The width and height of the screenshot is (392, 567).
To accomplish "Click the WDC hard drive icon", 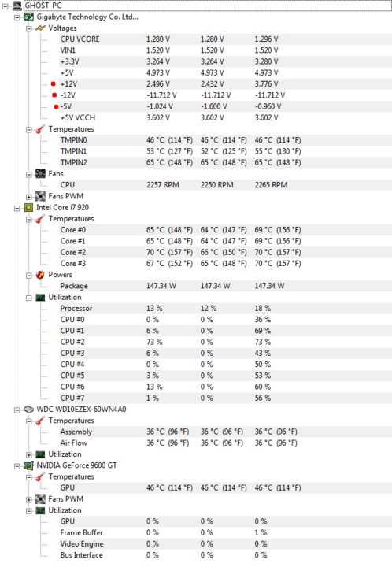I will (28, 409).
